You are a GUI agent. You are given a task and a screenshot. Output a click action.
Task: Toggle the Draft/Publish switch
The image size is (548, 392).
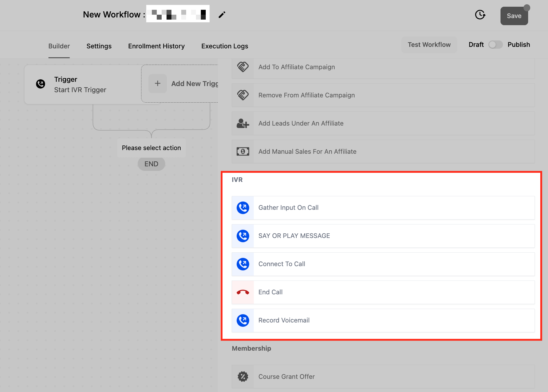(495, 45)
